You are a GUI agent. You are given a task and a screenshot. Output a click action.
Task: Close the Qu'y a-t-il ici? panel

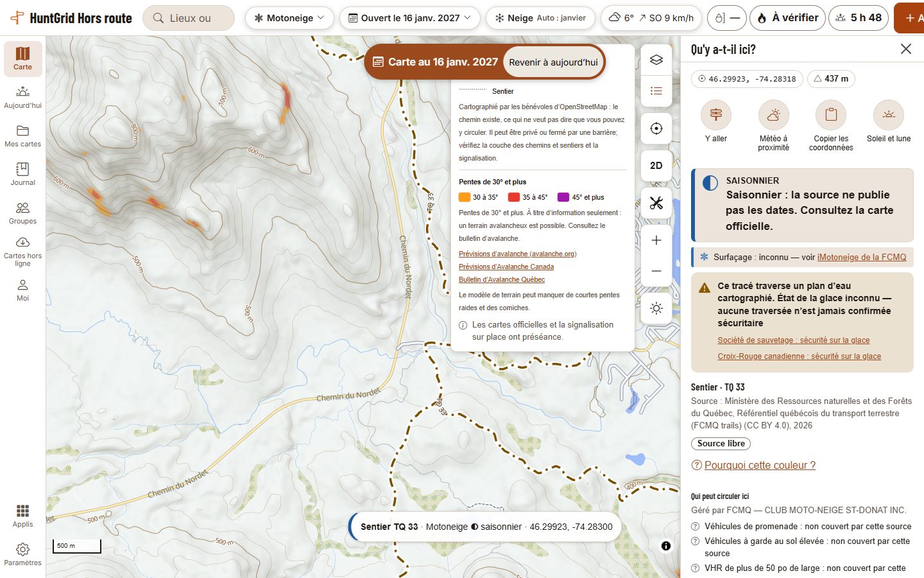pos(906,49)
